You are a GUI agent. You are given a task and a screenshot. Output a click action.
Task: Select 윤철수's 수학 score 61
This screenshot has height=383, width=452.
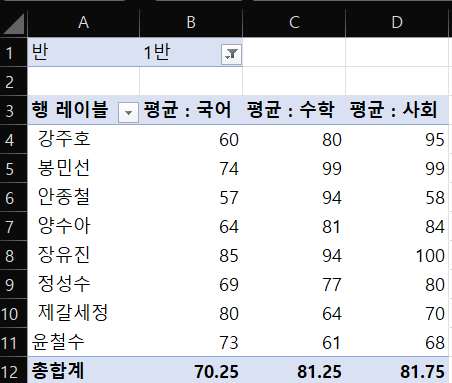294,342
